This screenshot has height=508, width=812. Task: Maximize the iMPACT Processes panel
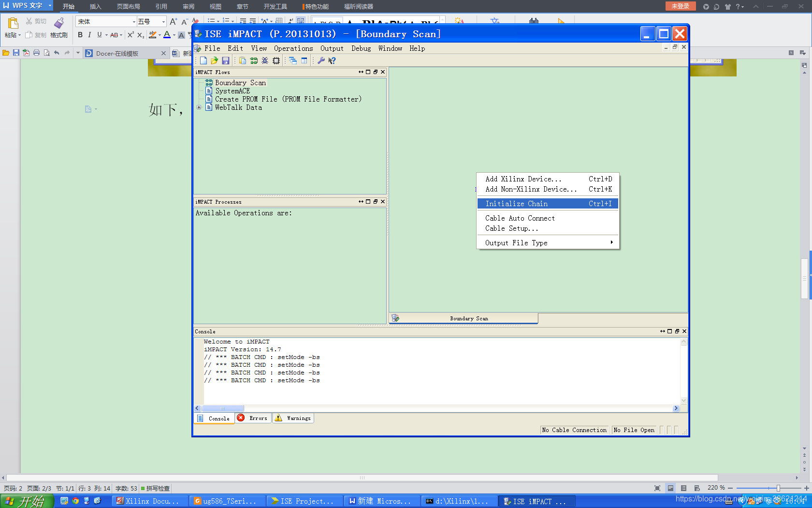tap(368, 202)
